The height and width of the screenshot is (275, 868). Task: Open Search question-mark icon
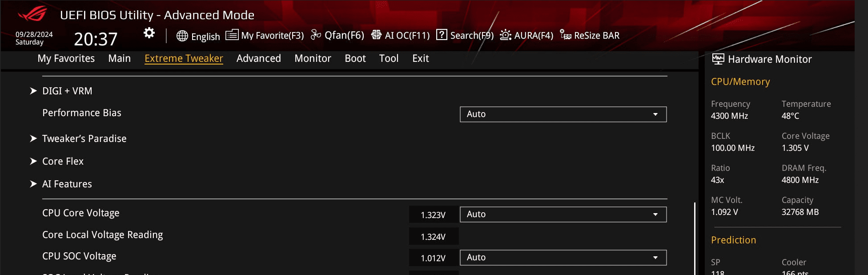[442, 35]
